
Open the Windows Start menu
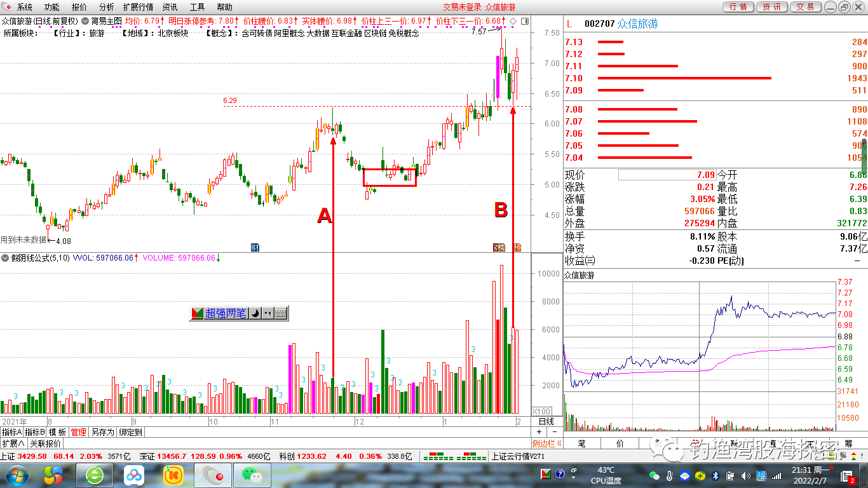(x=17, y=475)
